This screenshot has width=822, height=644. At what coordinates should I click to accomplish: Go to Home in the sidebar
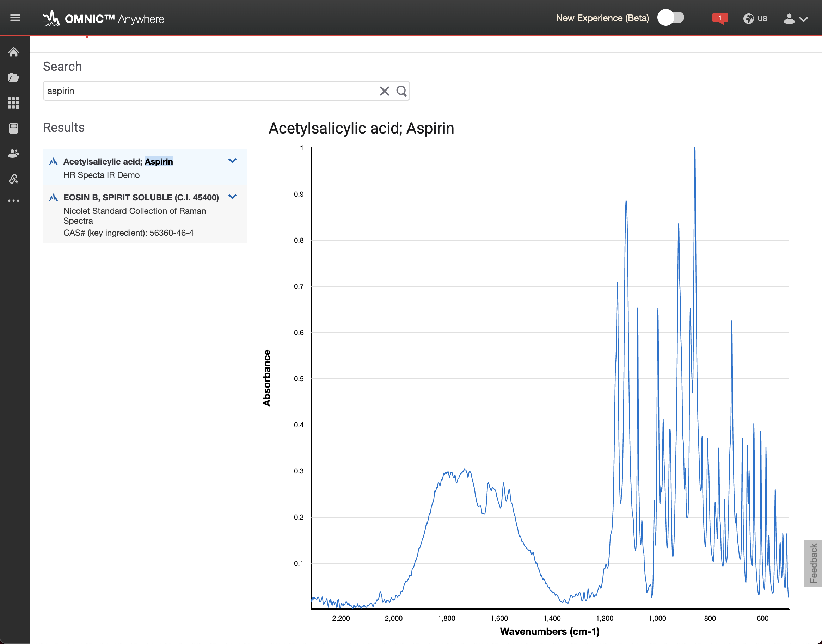pyautogui.click(x=14, y=52)
